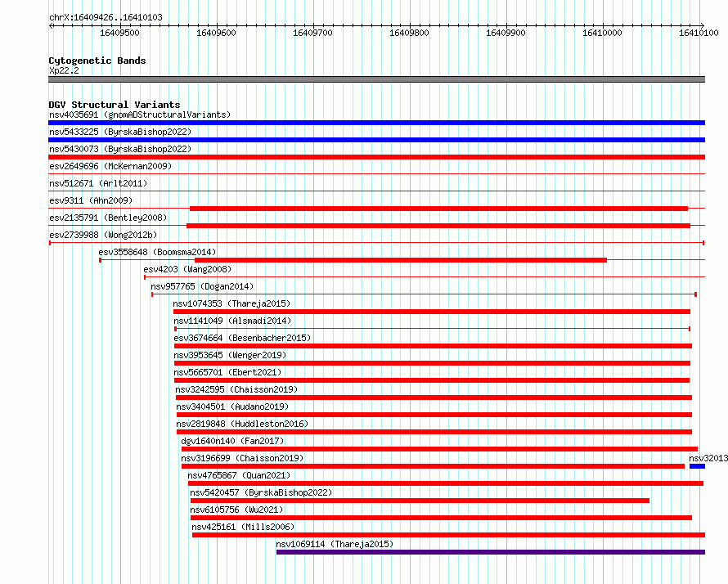This screenshot has height=584, width=728.
Task: Open nsv1069114 Thareja2015 label
Action: [335, 544]
